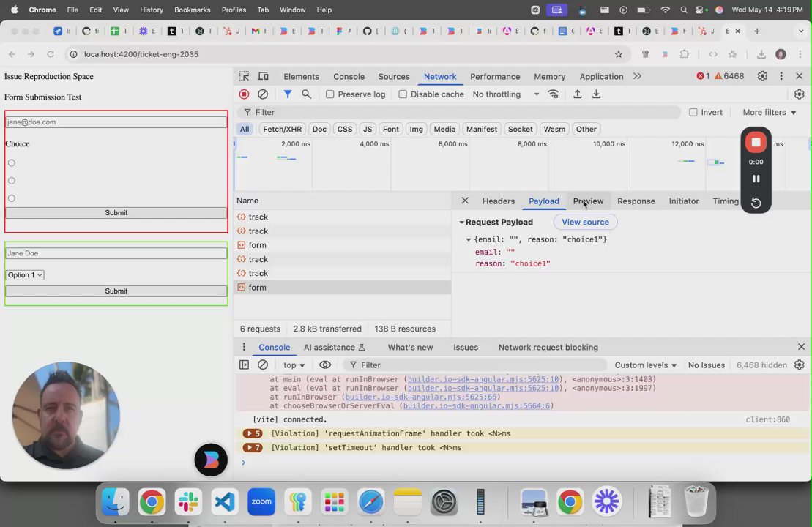Restart the screen recording

click(x=756, y=203)
